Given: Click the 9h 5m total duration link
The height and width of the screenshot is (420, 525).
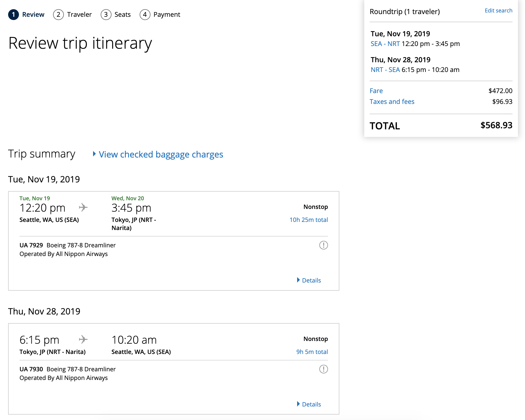Looking at the screenshot, I should coord(312,352).
